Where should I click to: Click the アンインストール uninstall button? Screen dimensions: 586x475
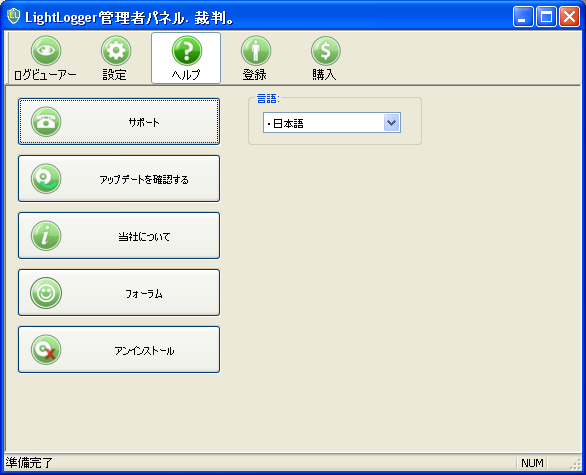(x=119, y=349)
